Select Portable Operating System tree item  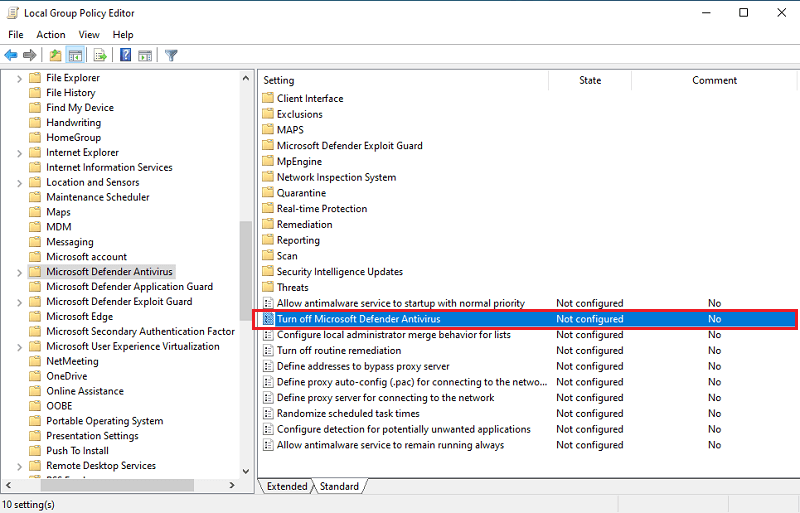click(105, 421)
